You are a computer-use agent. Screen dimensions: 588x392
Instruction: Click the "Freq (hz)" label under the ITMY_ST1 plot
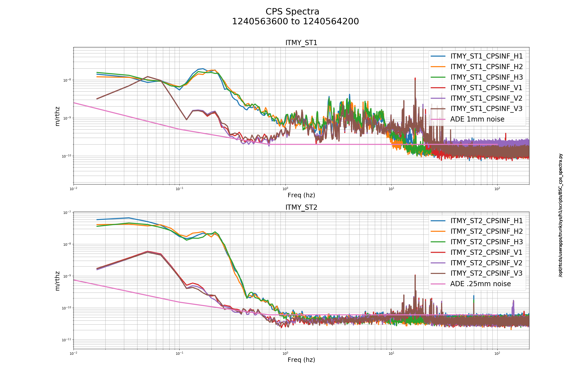(301, 195)
